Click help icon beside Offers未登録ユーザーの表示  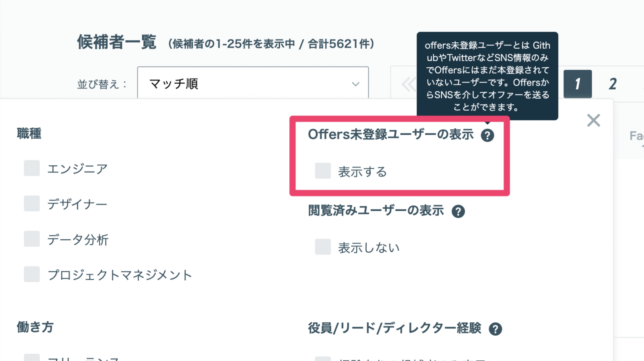pos(487,135)
